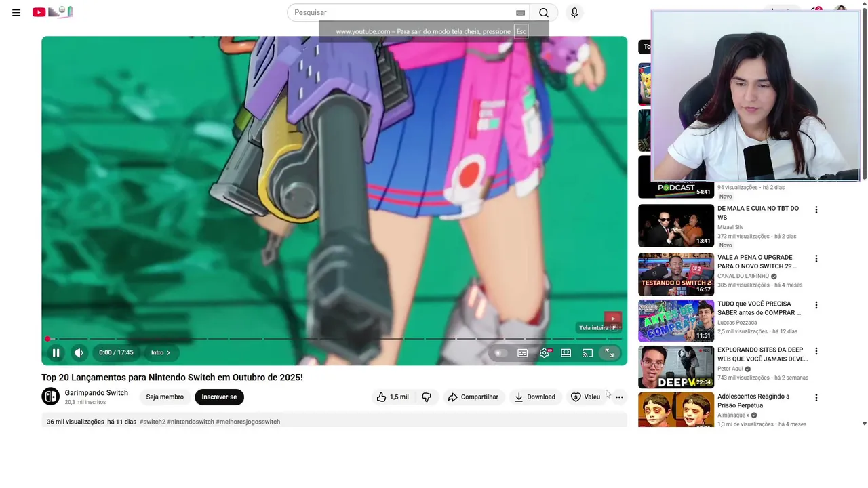868x488 pixels.
Task: Open options for EXPLORANDO SITES DA DEEP video
Action: (816, 351)
